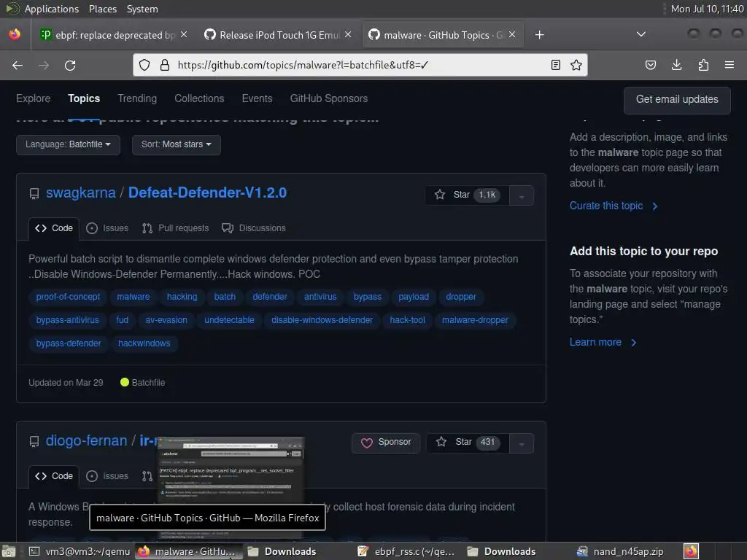
Task: Open Pull requests tab of Defeat-Defender card
Action: 175,228
